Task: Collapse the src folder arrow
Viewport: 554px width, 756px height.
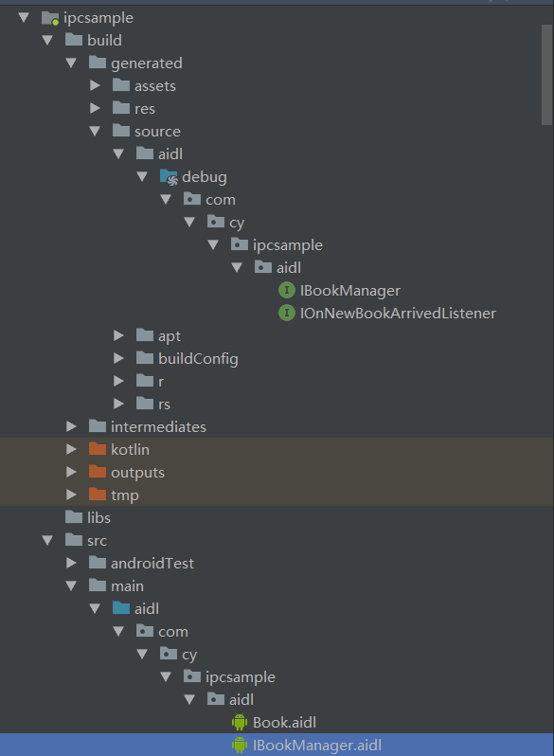Action: pyautogui.click(x=47, y=541)
